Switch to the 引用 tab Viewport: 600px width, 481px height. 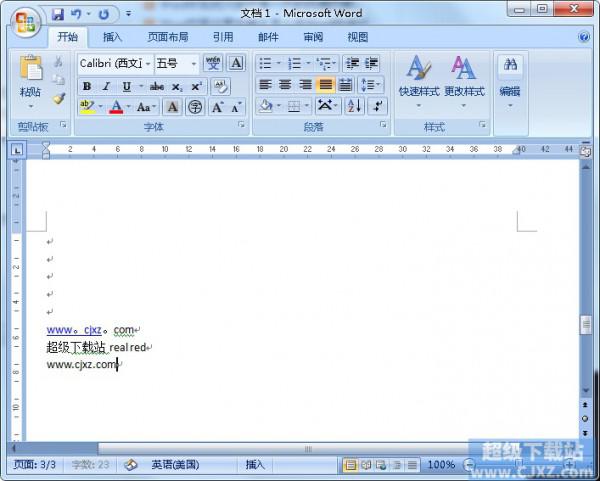coord(223,37)
